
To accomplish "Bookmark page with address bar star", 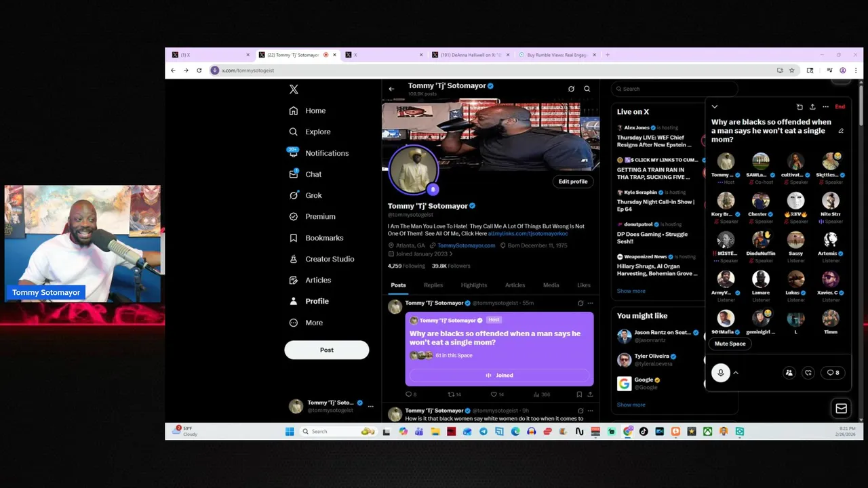I will click(x=791, y=70).
